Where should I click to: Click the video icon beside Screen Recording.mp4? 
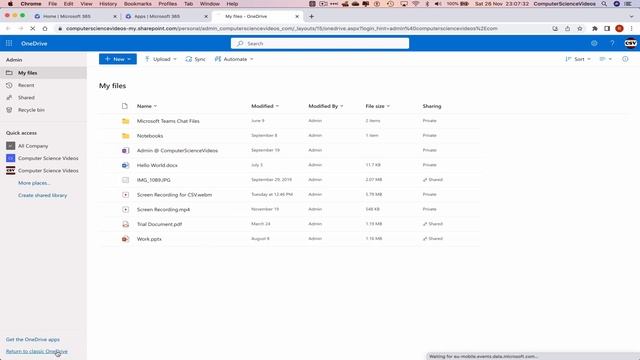[125, 209]
